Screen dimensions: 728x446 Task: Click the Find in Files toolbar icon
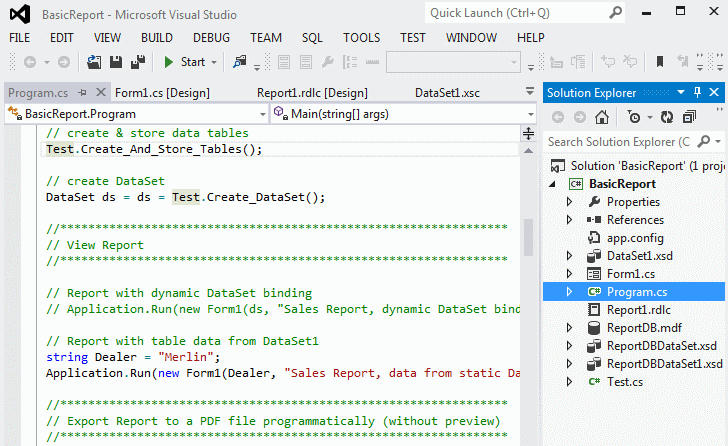pyautogui.click(x=240, y=62)
